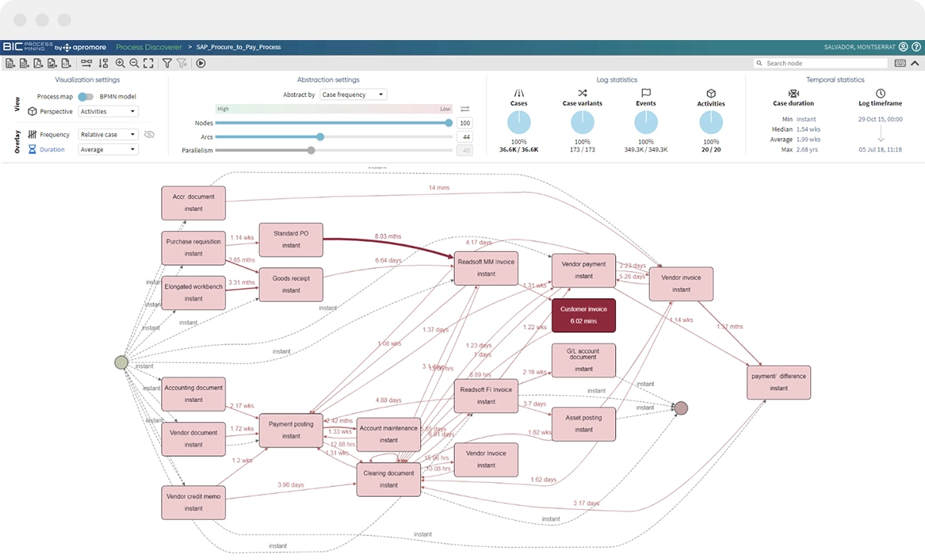Open the filter funnel tool

pyautogui.click(x=166, y=63)
